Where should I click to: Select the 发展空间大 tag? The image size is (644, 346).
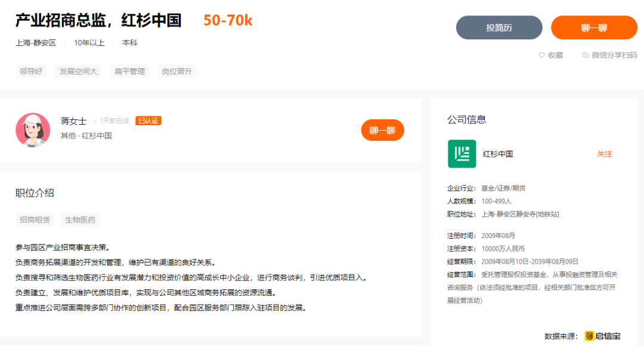[x=78, y=71]
